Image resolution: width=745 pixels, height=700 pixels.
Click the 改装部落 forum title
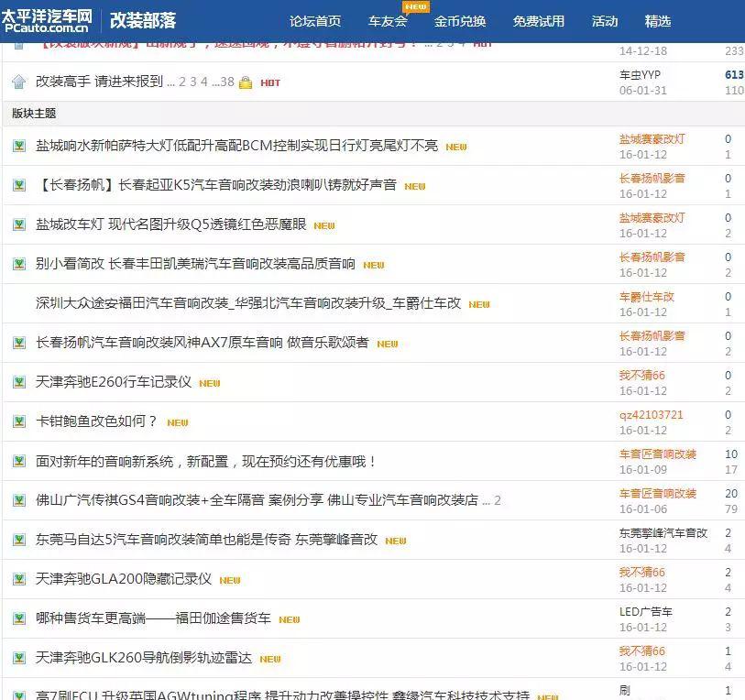(x=143, y=21)
